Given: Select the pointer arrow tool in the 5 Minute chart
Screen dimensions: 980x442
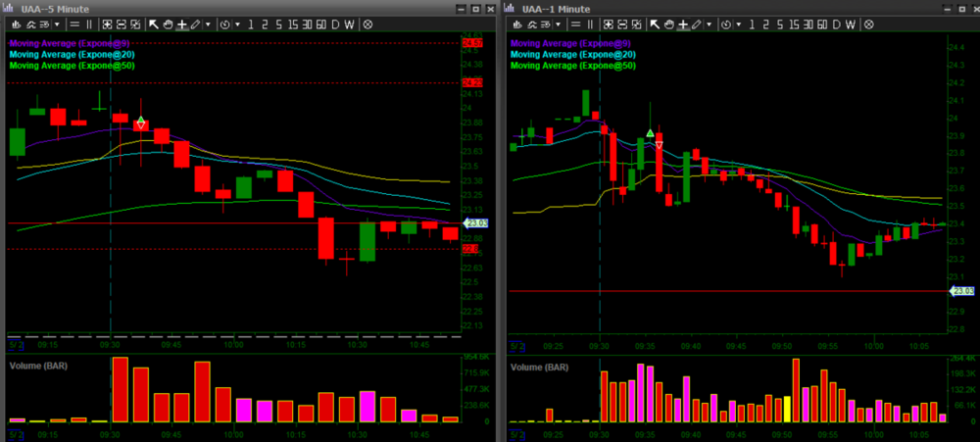Looking at the screenshot, I should [153, 25].
